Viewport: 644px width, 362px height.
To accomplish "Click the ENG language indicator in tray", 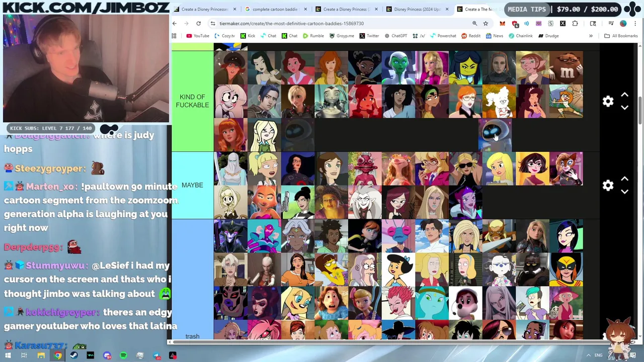I will point(598,355).
